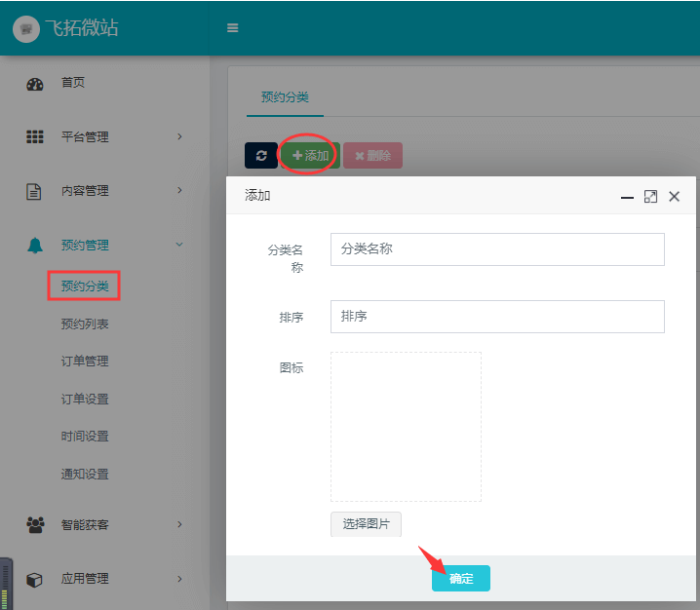Open the 首页 menu item
Image resolution: width=700 pixels, height=610 pixels.
pos(73,83)
